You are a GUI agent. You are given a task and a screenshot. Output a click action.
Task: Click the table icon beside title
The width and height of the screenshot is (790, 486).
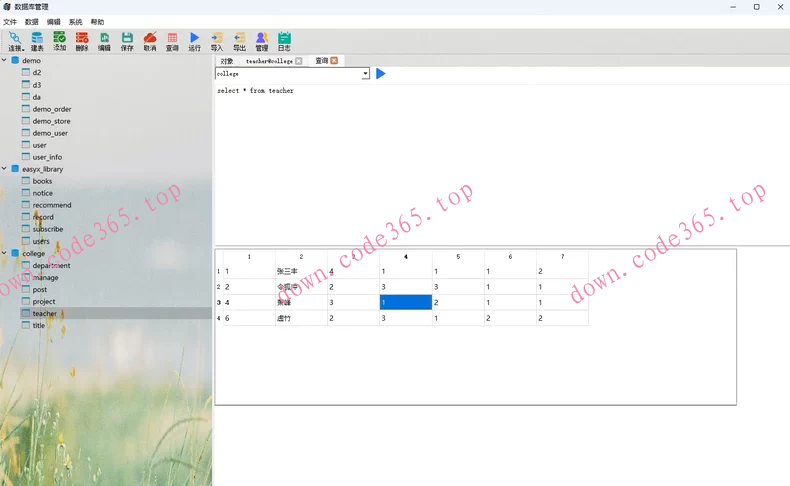click(x=26, y=325)
